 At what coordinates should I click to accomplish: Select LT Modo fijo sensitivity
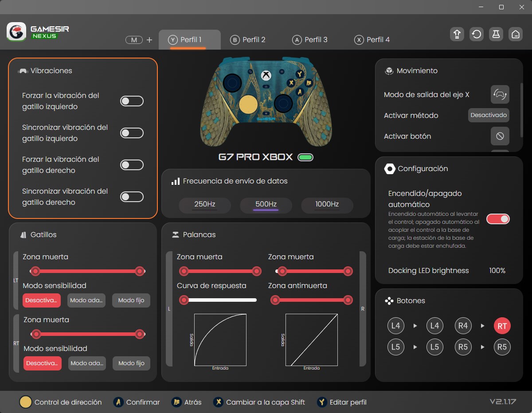click(131, 300)
